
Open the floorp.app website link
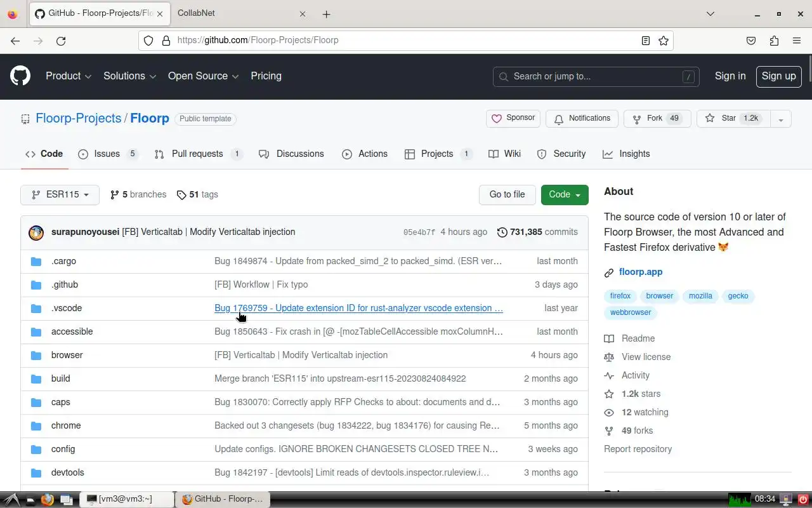(641, 272)
